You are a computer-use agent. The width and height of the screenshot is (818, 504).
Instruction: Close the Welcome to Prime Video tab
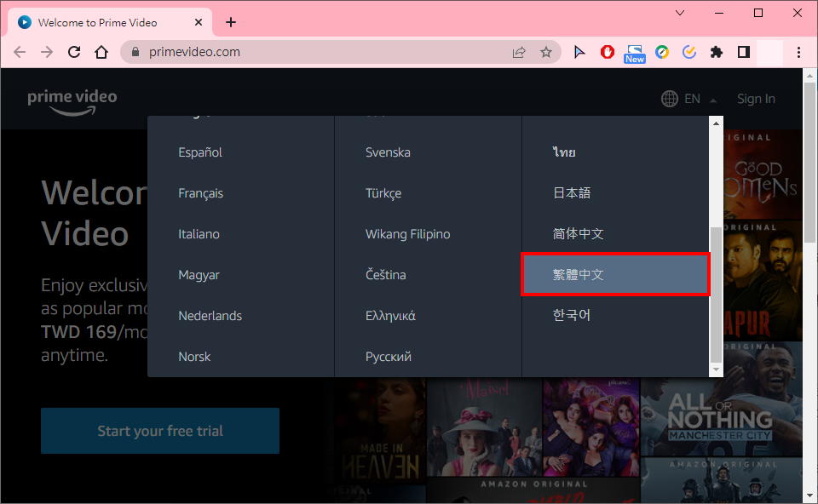tap(199, 22)
